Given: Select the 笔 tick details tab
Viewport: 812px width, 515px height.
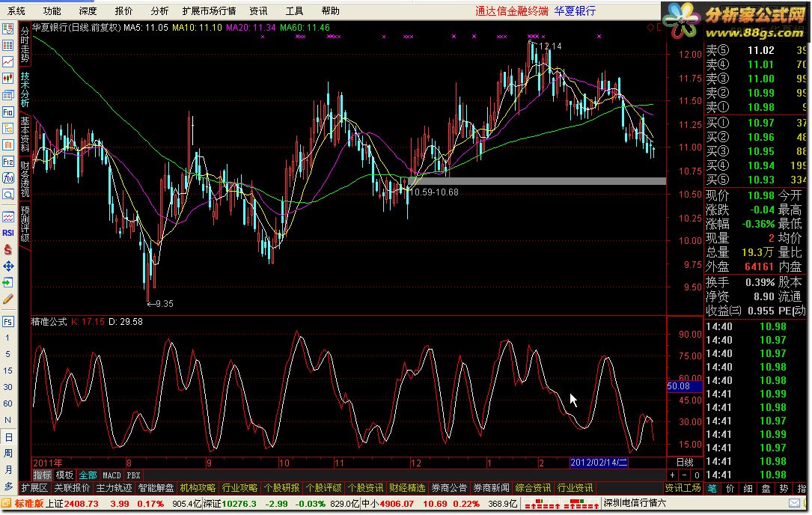Looking at the screenshot, I should (712, 488).
